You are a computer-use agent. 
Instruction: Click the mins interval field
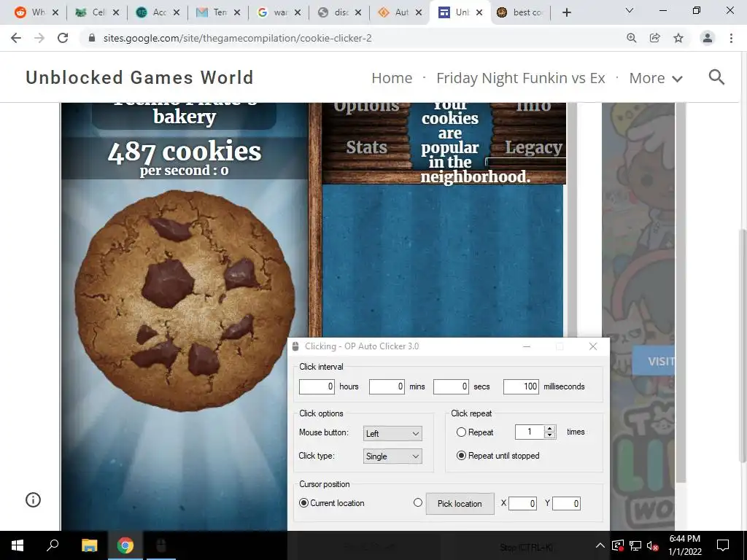point(387,386)
